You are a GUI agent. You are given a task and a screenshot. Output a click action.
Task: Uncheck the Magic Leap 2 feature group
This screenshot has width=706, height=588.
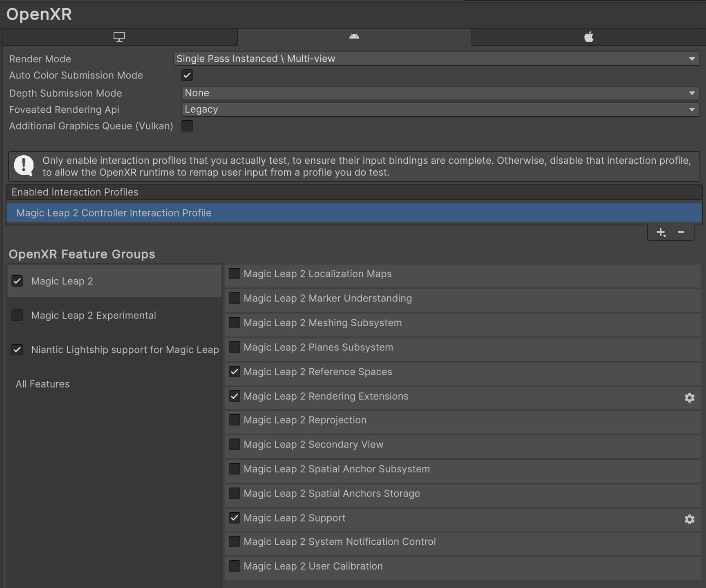click(17, 281)
